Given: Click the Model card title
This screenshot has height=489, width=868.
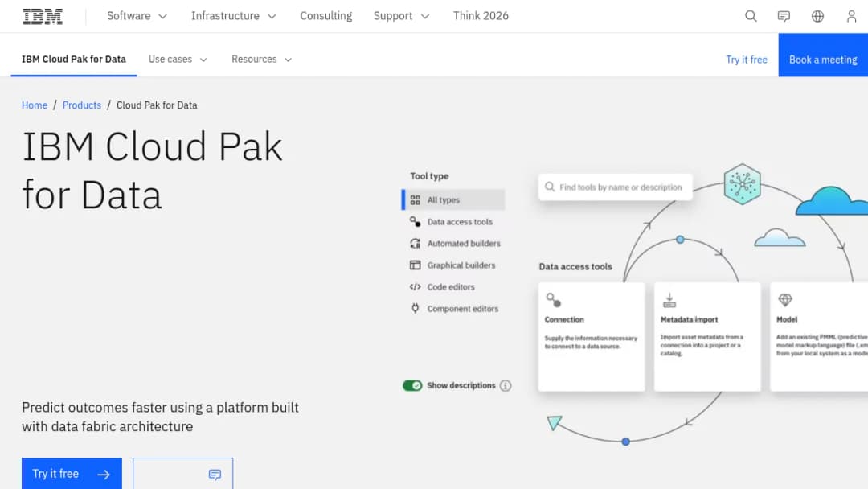Looking at the screenshot, I should (x=787, y=319).
